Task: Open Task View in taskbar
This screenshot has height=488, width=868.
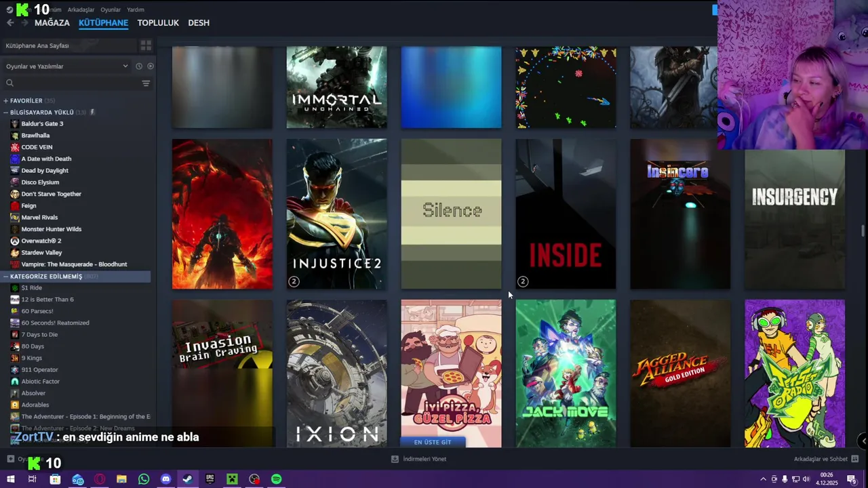Action: point(32,479)
